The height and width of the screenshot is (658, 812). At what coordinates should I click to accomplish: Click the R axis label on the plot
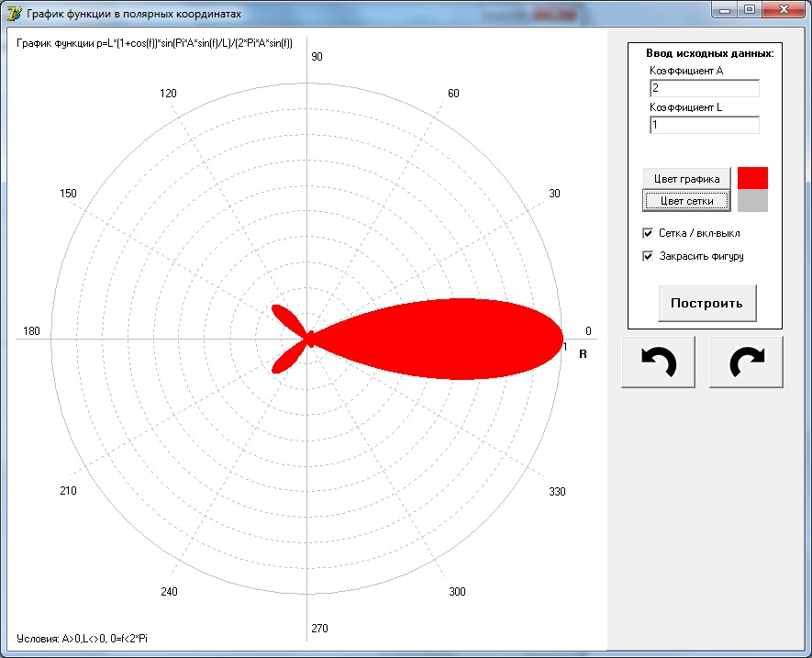pos(583,354)
